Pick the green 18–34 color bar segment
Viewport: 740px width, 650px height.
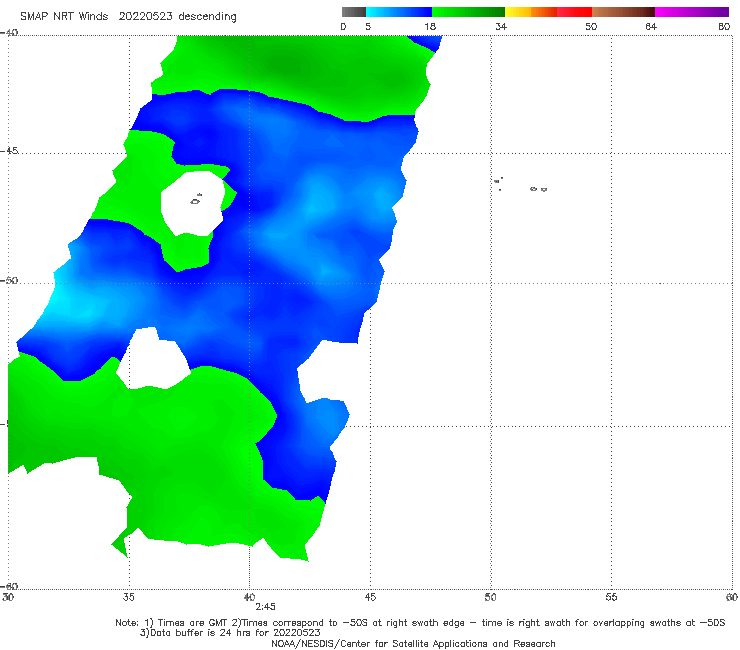point(468,12)
